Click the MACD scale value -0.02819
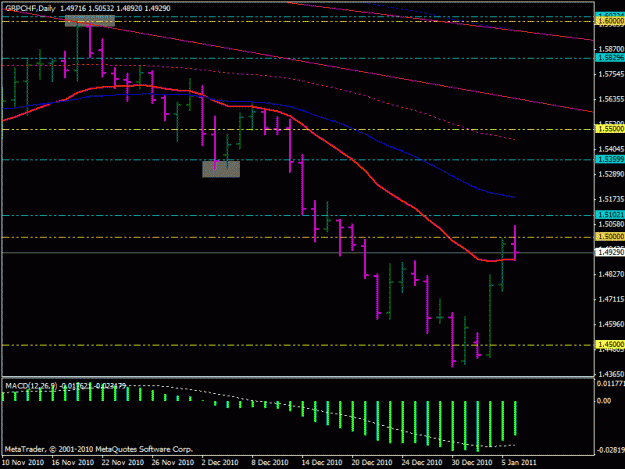Viewport: 625px width, 469px height. point(611,450)
